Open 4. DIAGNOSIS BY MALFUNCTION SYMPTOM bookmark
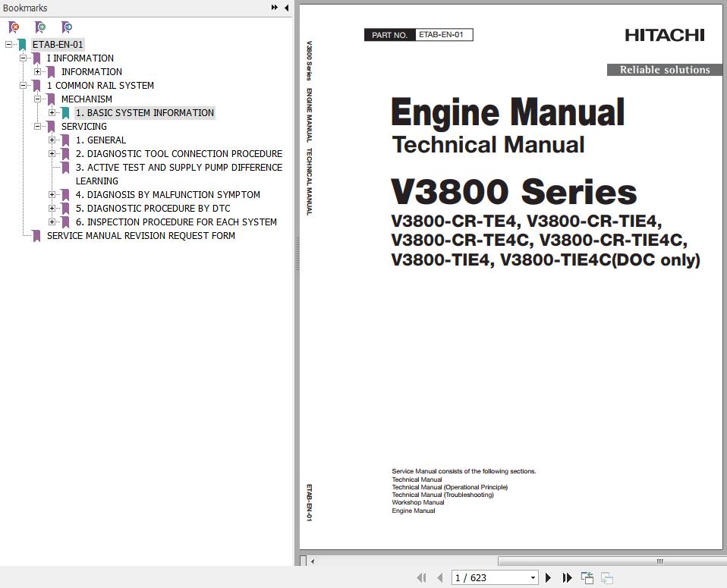The width and height of the screenshot is (727, 588). point(168,195)
